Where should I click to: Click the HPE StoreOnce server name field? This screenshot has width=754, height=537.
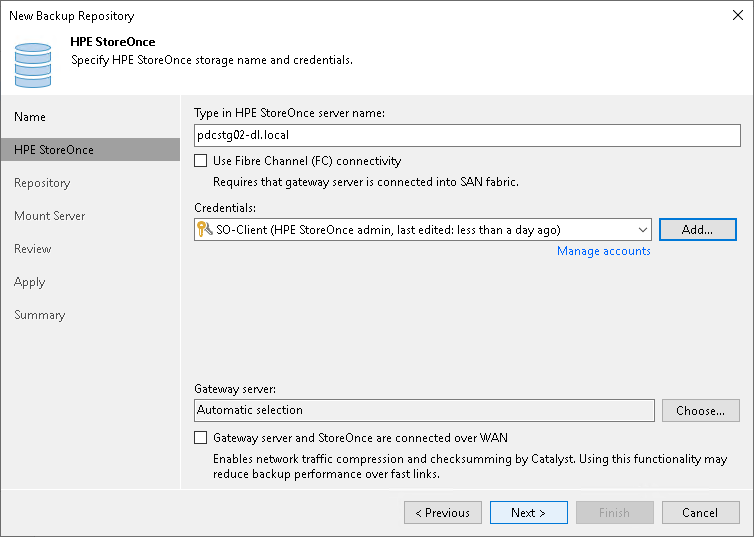click(x=467, y=135)
